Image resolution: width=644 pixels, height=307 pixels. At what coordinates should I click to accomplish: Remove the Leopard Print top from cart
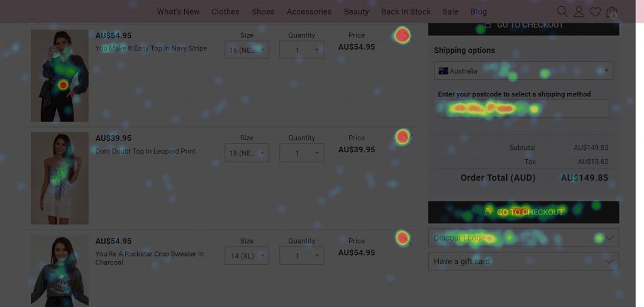tap(407, 138)
